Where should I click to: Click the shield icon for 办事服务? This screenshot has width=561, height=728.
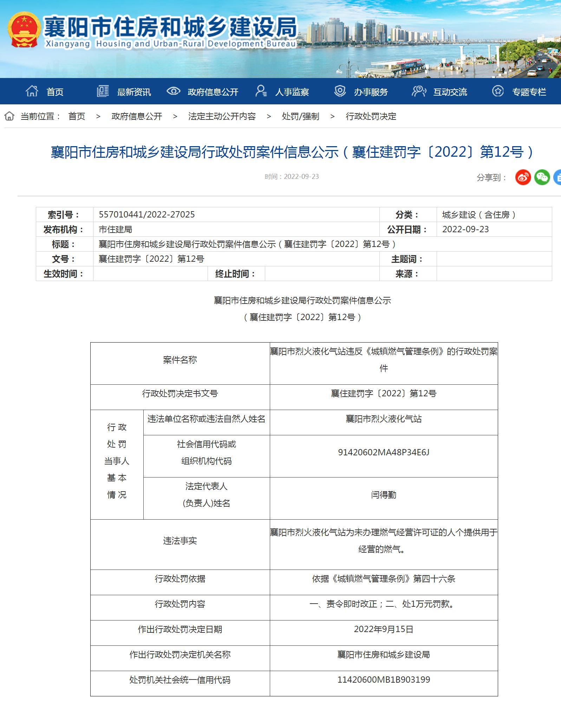click(340, 91)
